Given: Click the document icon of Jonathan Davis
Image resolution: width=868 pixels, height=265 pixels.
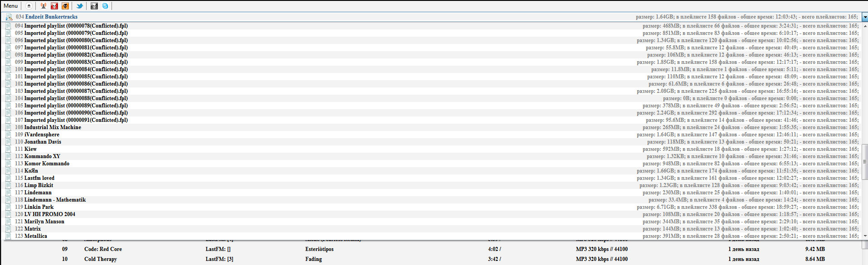Looking at the screenshot, I should 8,142.
